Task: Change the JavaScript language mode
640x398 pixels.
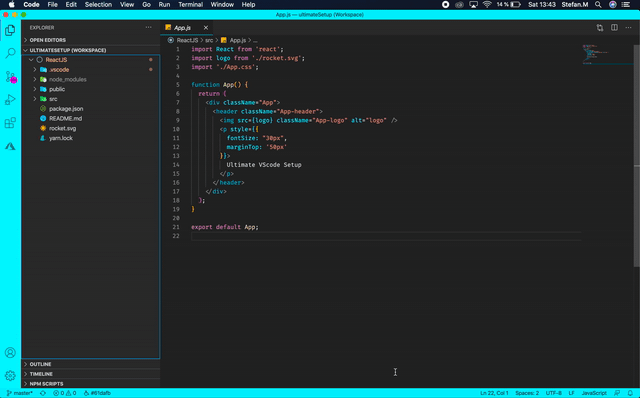Action: (x=594, y=393)
